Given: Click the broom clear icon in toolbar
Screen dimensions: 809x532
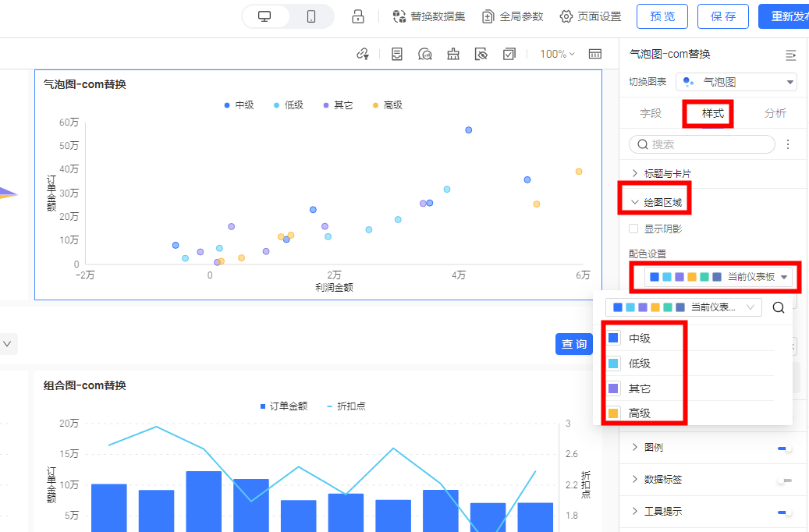Looking at the screenshot, I should click(x=453, y=54).
